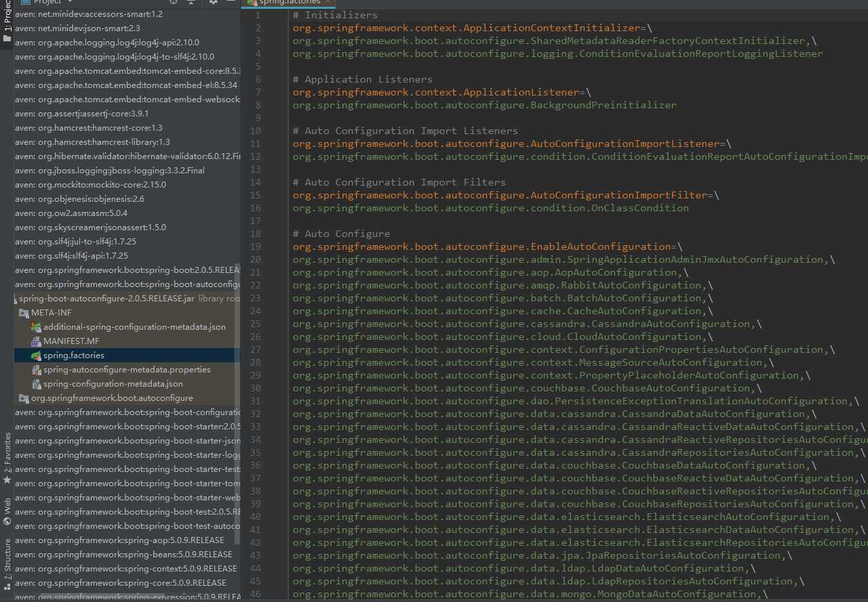The width and height of the screenshot is (868, 602).
Task: Select org.springframework.boot.autoconfigure package node
Action: [112, 398]
